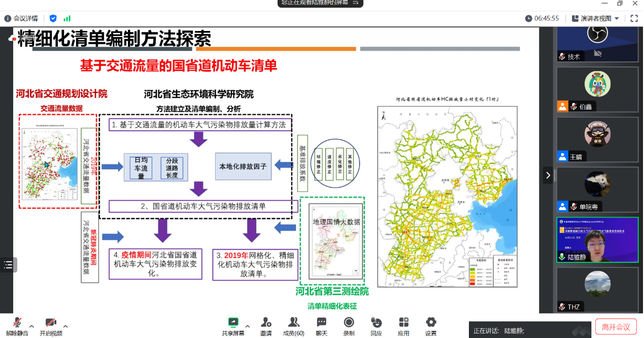Collapse the participant video sidebar arrow
This screenshot has width=644, height=338.
pyautogui.click(x=548, y=175)
